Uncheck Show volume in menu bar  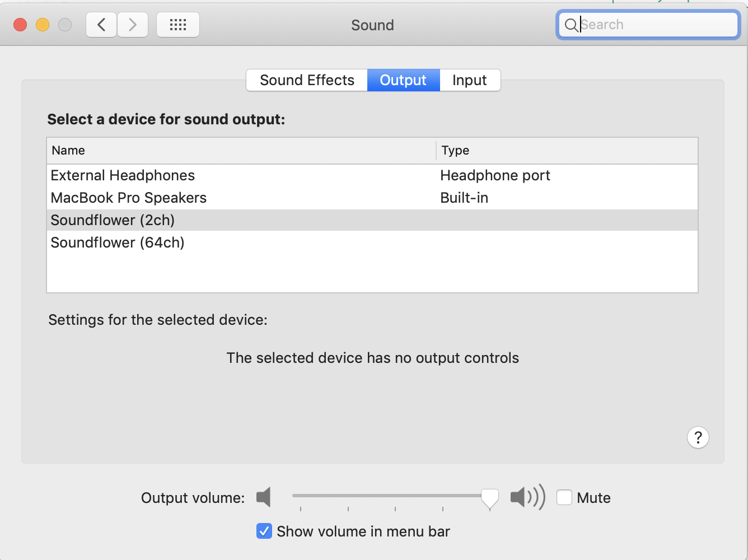[264, 531]
